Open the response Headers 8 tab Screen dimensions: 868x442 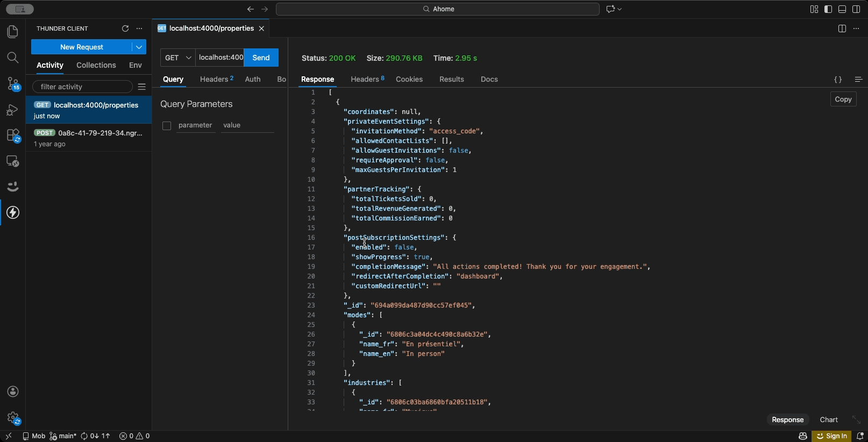point(368,79)
